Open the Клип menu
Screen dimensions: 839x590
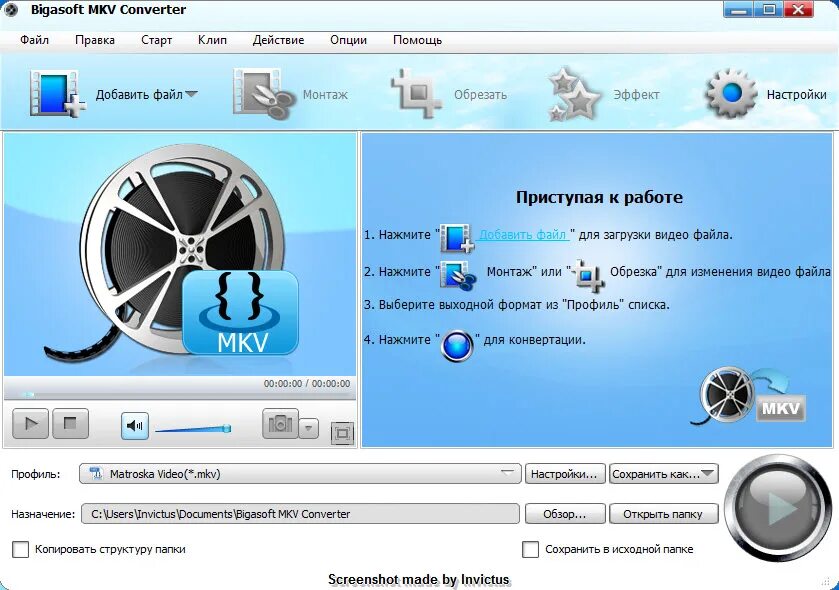pyautogui.click(x=212, y=40)
